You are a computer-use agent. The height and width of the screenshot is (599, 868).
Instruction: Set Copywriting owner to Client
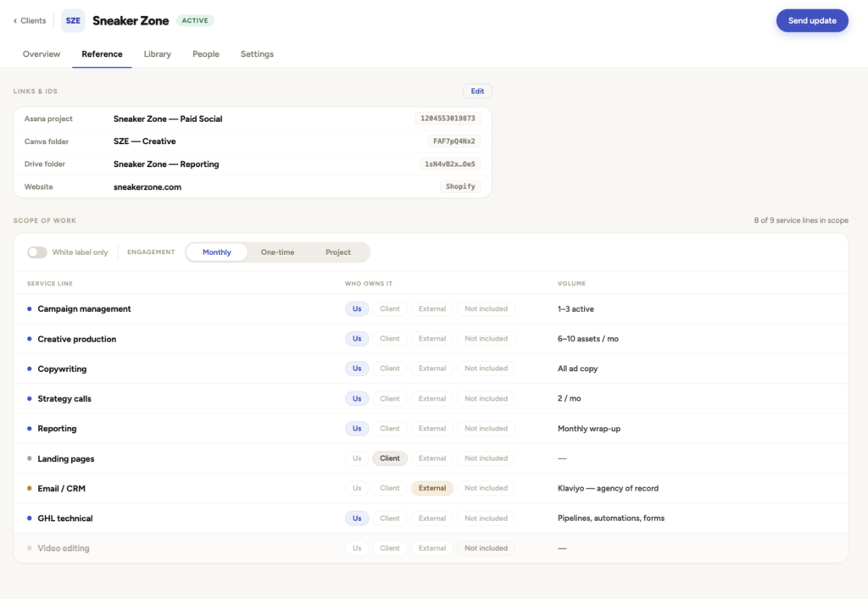point(390,369)
